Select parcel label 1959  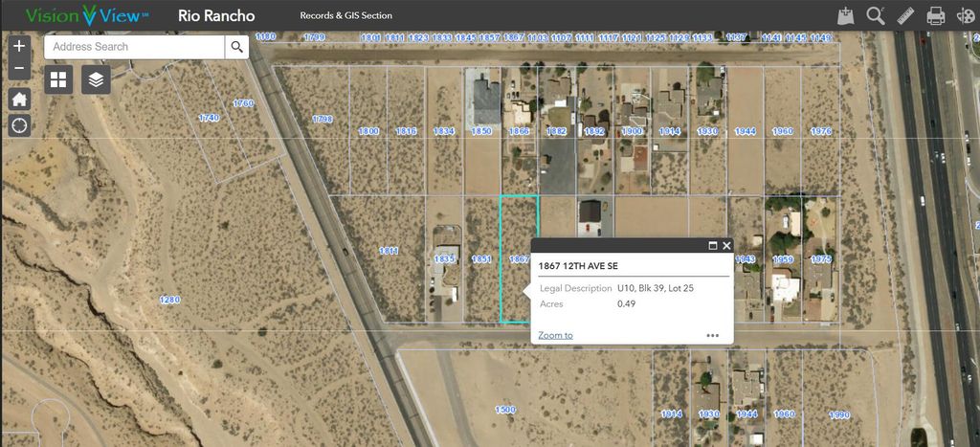(x=783, y=258)
